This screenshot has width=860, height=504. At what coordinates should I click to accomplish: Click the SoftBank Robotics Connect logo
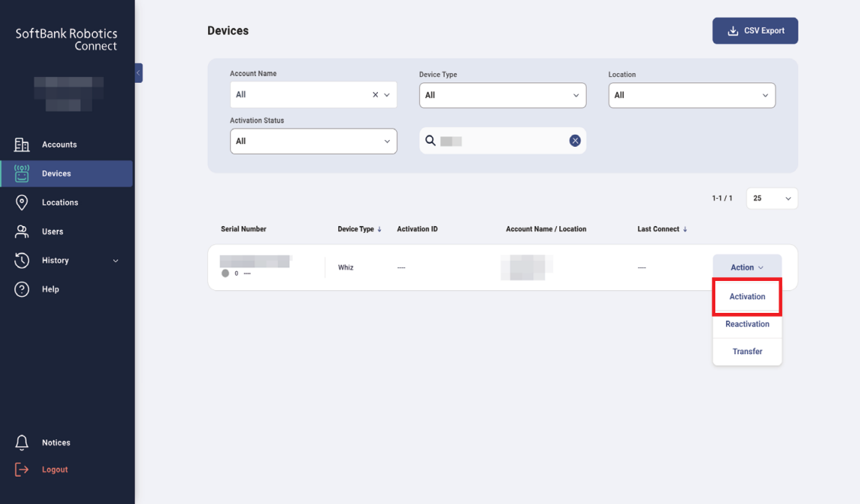tap(66, 40)
